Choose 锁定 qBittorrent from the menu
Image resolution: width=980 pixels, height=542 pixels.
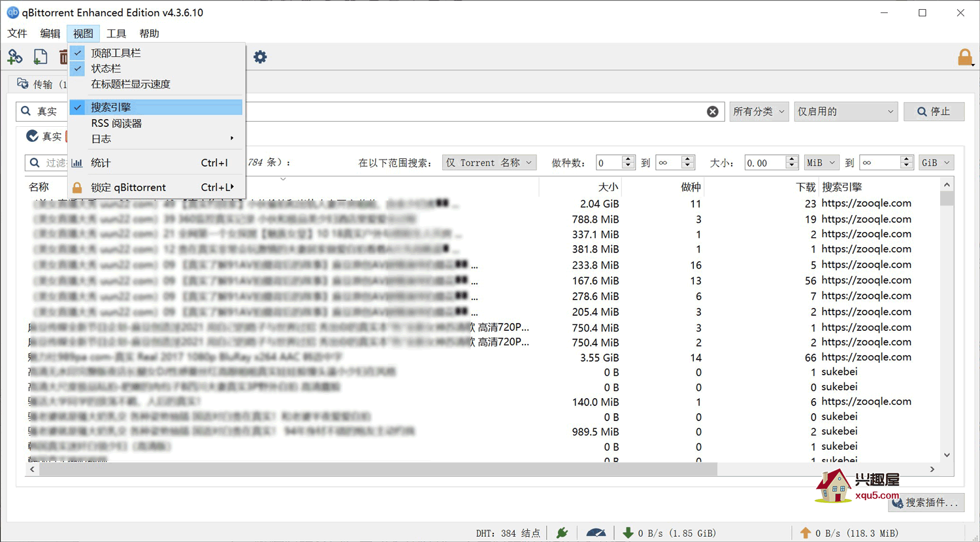coord(156,188)
